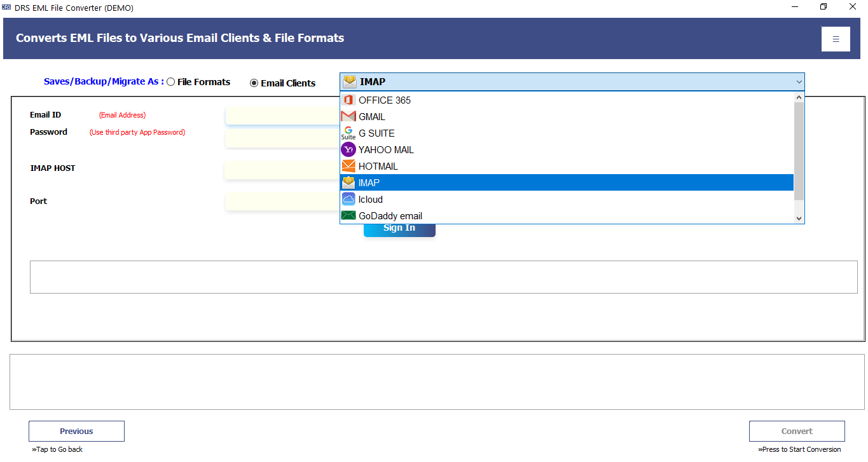
Task: Click the "DRS EML File Converter (DEMO)" window title
Action: tap(74, 8)
